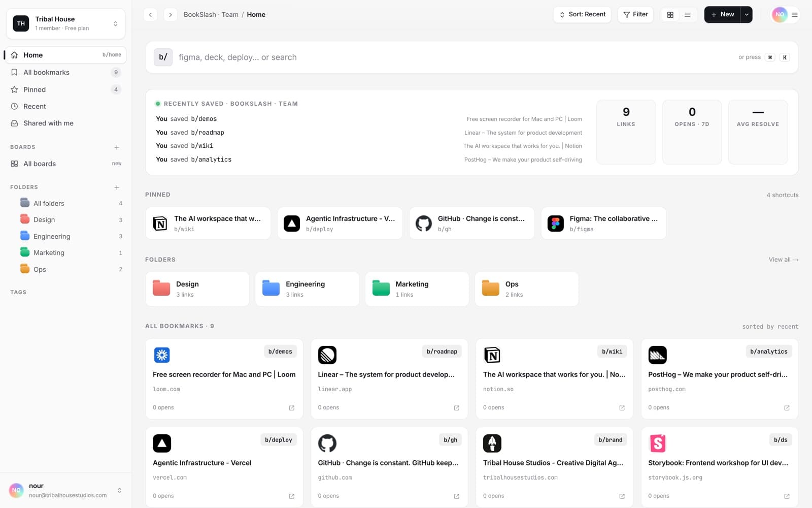Open the Marketing folder in sidebar
This screenshot has width=812, height=508.
[70, 252]
